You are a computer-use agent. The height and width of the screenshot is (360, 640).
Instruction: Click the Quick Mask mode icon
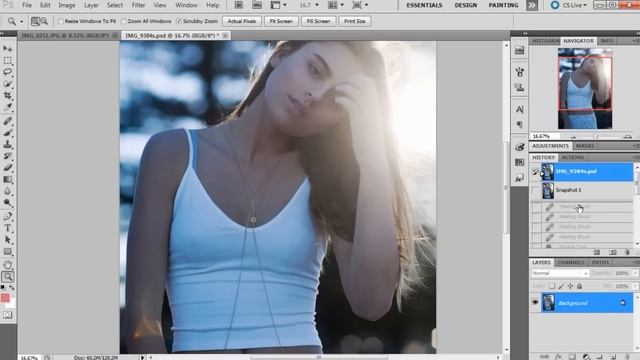8,315
